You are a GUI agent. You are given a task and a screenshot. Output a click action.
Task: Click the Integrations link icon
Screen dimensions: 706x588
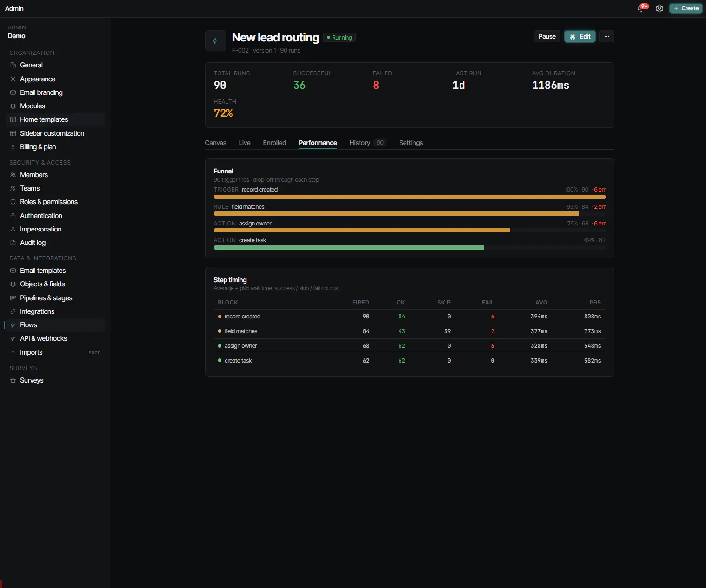pyautogui.click(x=13, y=311)
